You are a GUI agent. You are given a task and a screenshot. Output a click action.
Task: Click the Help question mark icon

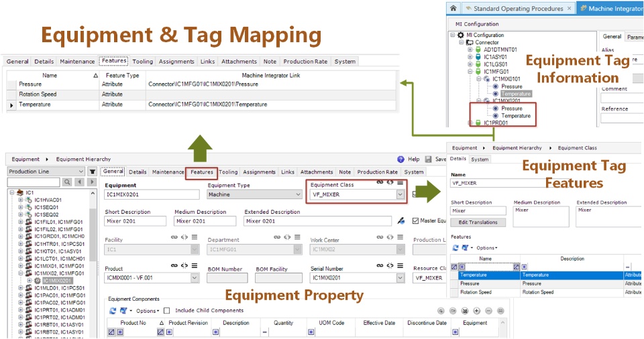click(401, 159)
